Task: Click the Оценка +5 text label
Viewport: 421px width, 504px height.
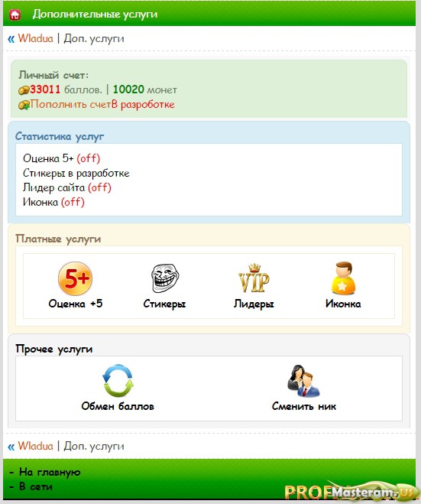Action: (x=76, y=304)
